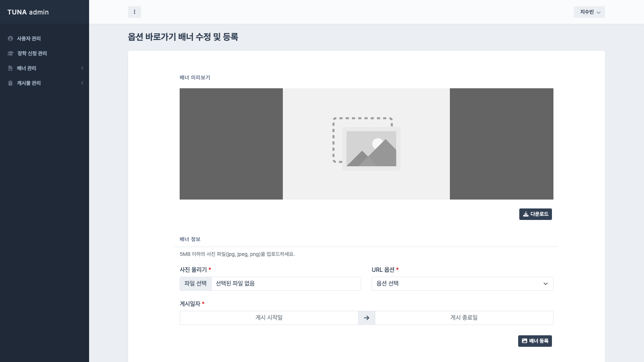Image resolution: width=644 pixels, height=362 pixels.
Task: Click the 옵션 바로가기 배너 수정 및 등록 heading
Action: pos(183,37)
